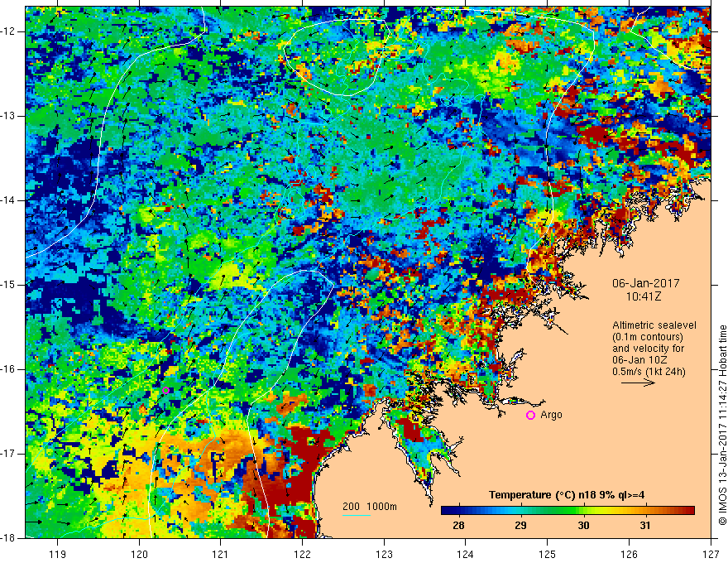Click the latitude axis label '-13'
This screenshot has width=728, height=563.
pos(9,116)
